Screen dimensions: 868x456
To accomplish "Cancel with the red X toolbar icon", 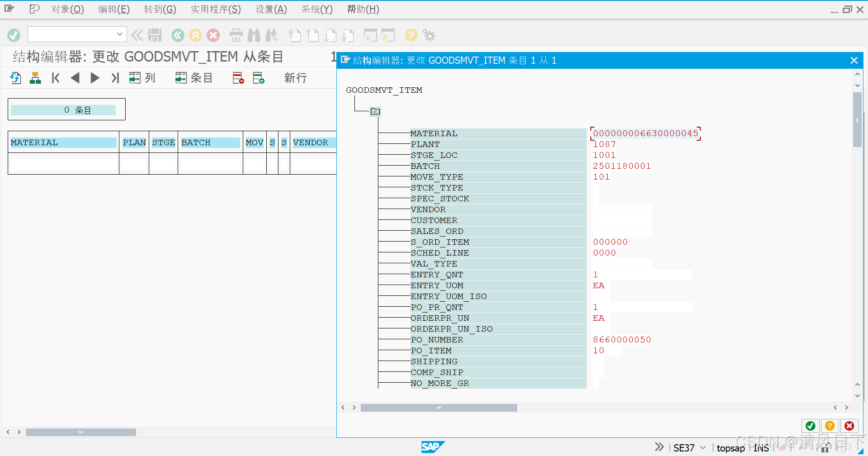I will click(213, 35).
